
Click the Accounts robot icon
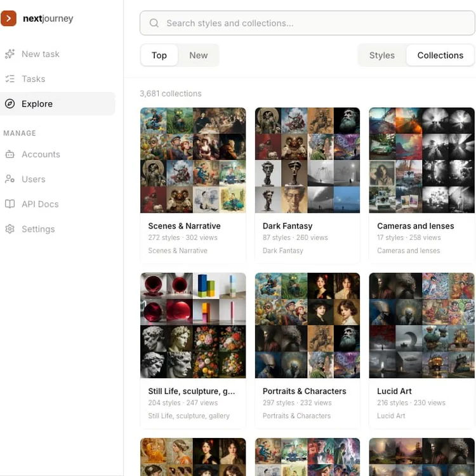click(10, 154)
